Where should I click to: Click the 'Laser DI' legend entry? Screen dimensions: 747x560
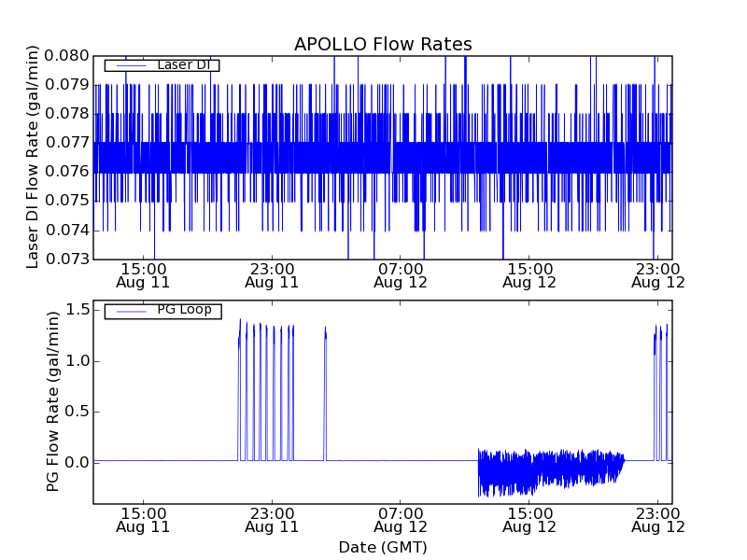pos(182,65)
